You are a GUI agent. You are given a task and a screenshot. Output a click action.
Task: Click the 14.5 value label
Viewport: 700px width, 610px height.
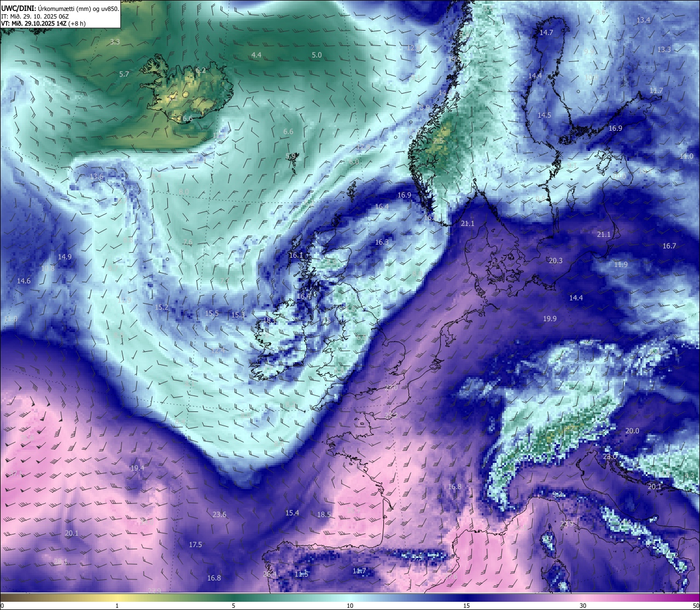pos(544,115)
